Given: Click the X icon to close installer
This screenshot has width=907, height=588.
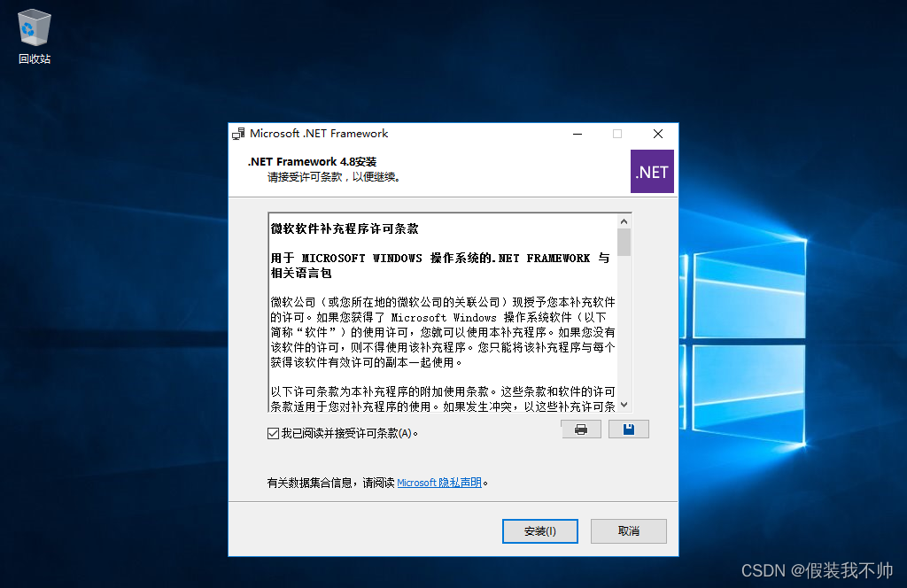Looking at the screenshot, I should 658,133.
